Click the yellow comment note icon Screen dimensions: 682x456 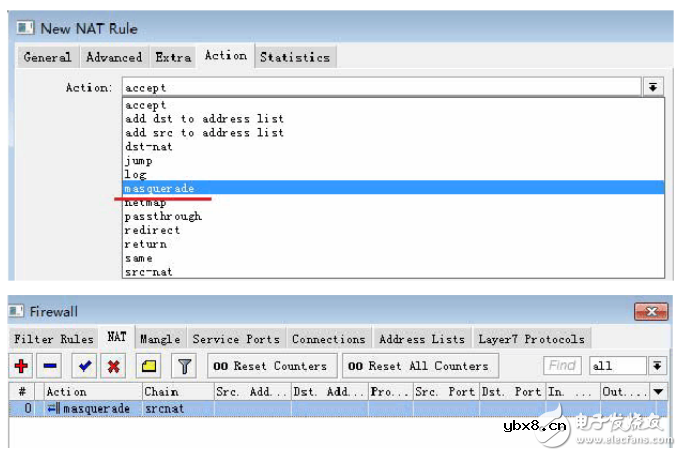click(150, 366)
